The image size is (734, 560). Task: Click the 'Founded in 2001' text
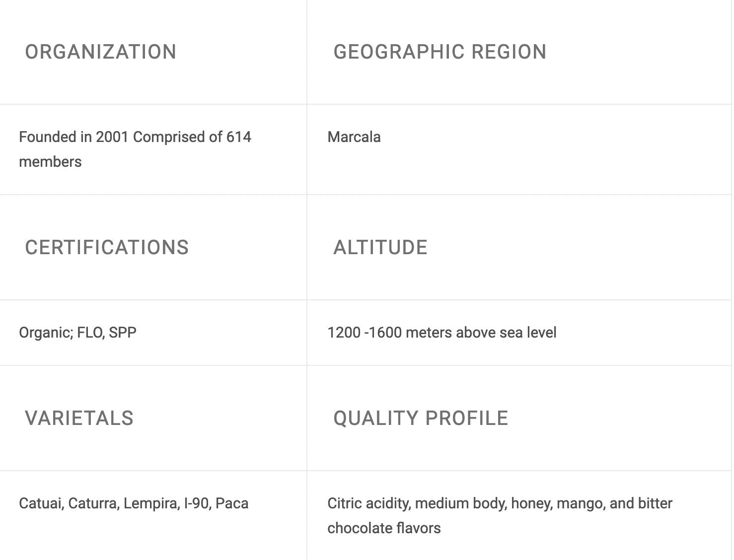pyautogui.click(x=74, y=137)
